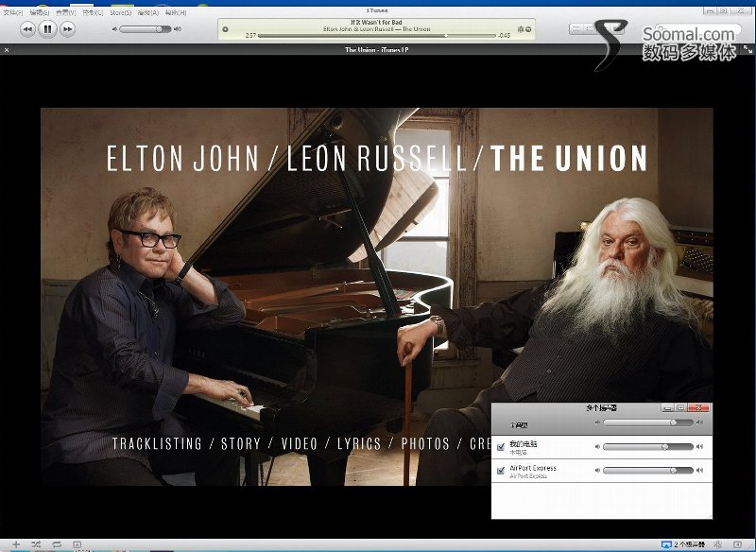Skip to the previous track
The height and width of the screenshot is (552, 756).
(27, 29)
